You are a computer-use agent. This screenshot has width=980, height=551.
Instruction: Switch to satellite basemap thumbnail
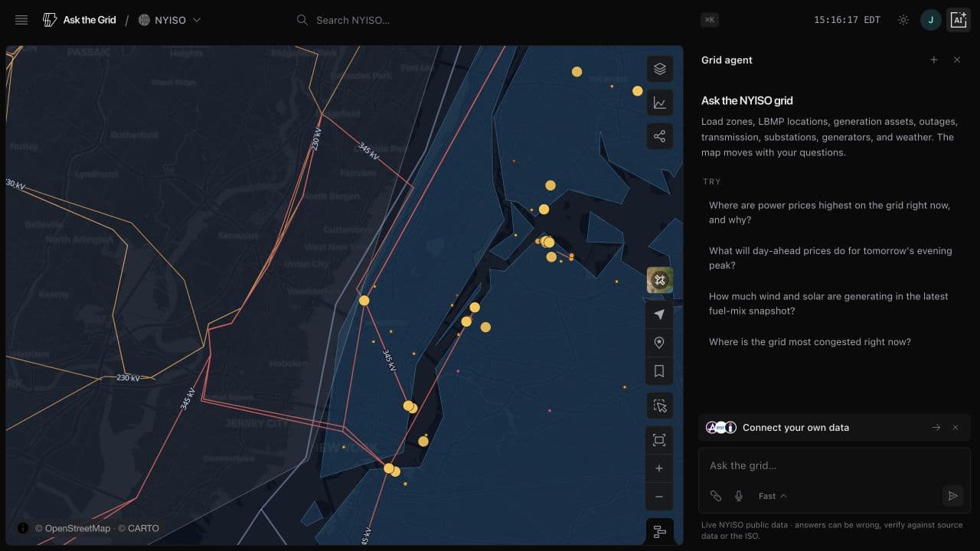[x=659, y=280]
